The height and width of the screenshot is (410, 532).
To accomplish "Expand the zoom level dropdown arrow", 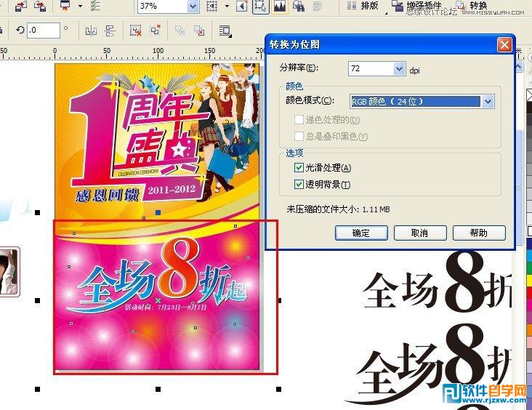I will [193, 6].
